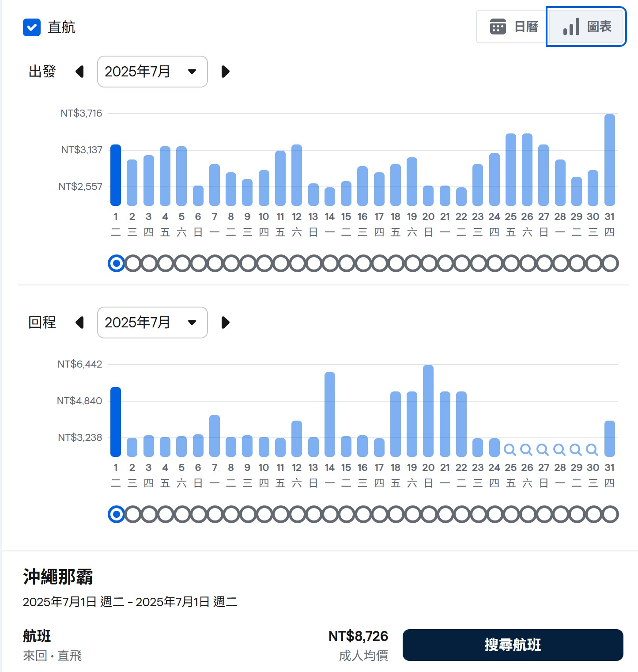Viewport: 638px width, 672px height.
Task: Select departure radio button for July 31
Action: point(610,264)
